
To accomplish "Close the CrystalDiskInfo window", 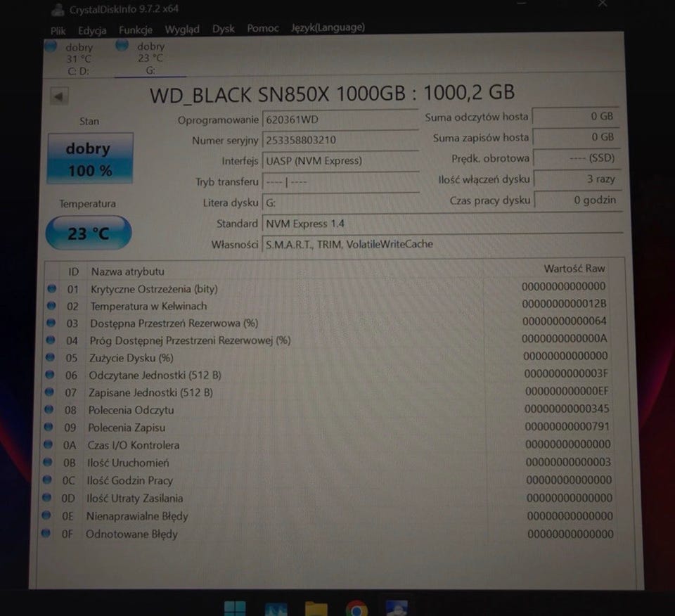I will pos(603,4).
